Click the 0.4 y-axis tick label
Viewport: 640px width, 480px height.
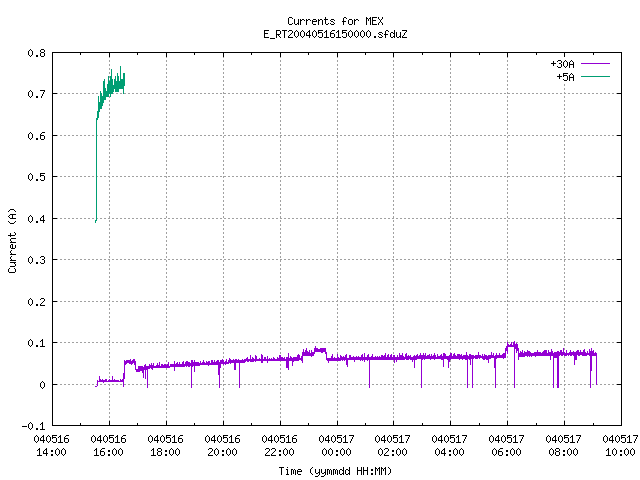pos(36,219)
